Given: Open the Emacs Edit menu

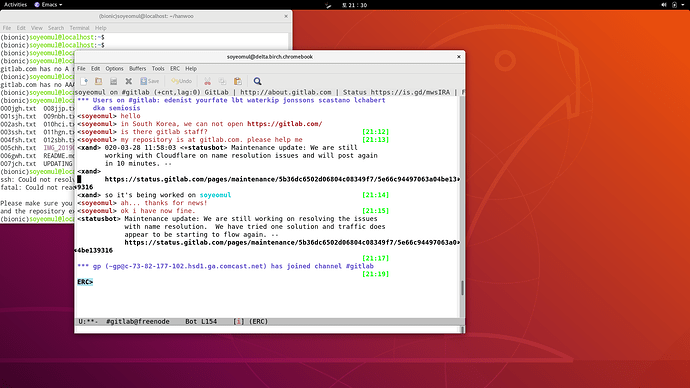Looking at the screenshot, I should pyautogui.click(x=95, y=69).
